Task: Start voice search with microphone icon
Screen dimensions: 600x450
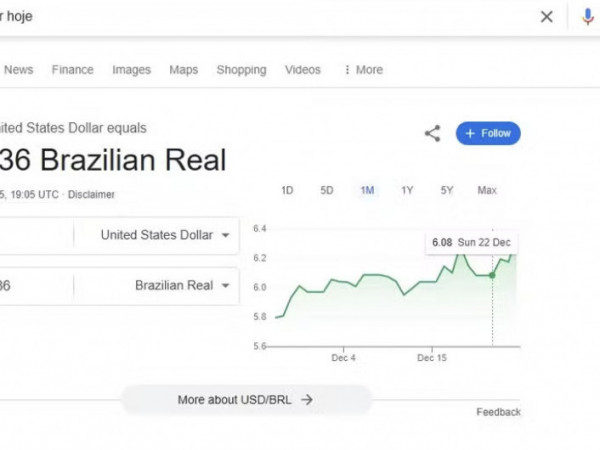Action: click(x=587, y=17)
